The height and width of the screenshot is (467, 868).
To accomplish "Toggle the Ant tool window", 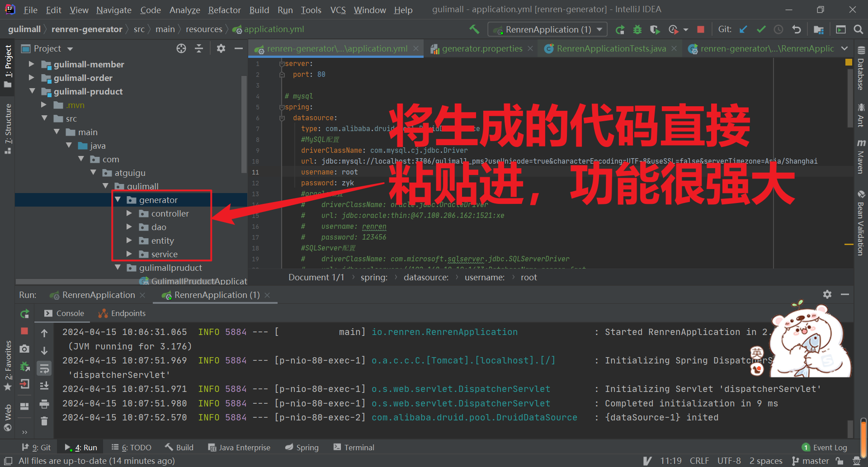I will pos(861,115).
